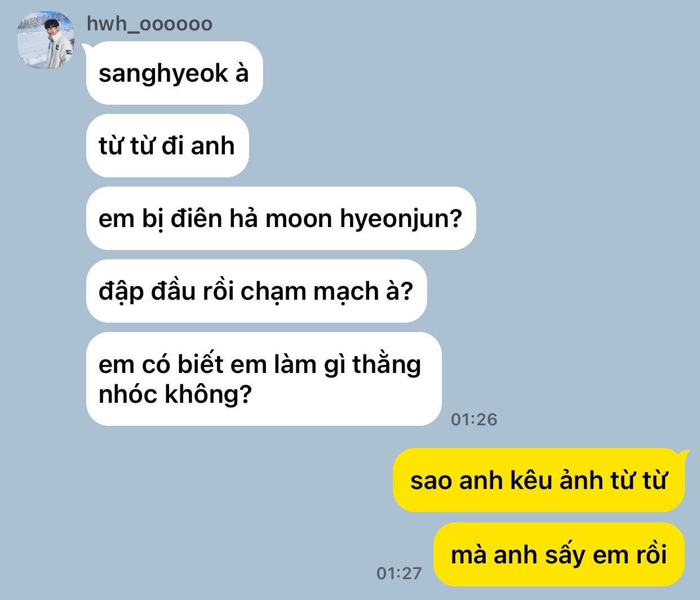The image size is (700, 600).
Task: Click the words "nhóc không?" on second line
Action: click(175, 394)
